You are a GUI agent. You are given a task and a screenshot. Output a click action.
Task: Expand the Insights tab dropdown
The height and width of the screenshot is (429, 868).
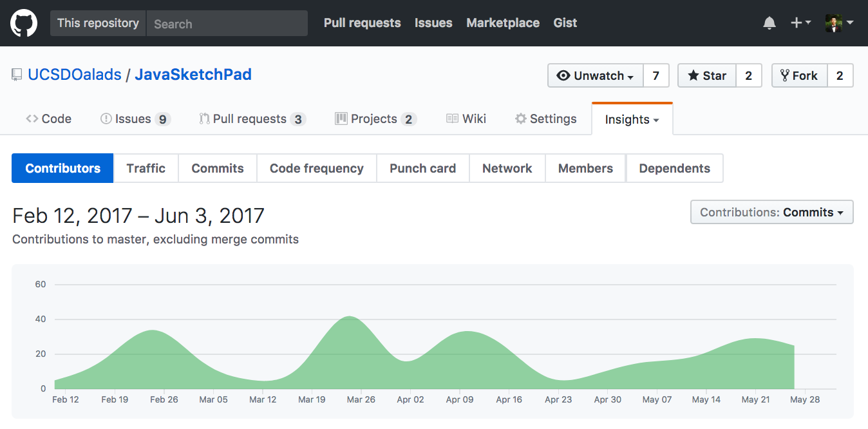coord(632,119)
